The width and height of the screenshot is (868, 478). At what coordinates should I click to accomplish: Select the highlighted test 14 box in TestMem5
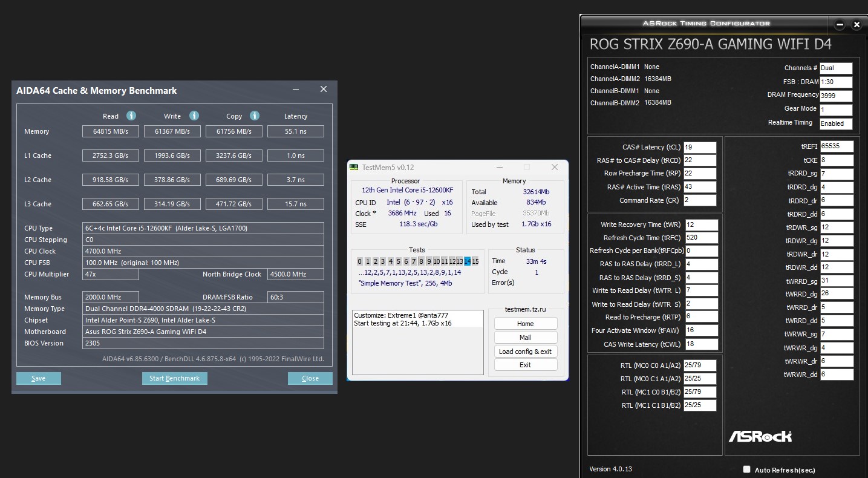click(x=468, y=261)
